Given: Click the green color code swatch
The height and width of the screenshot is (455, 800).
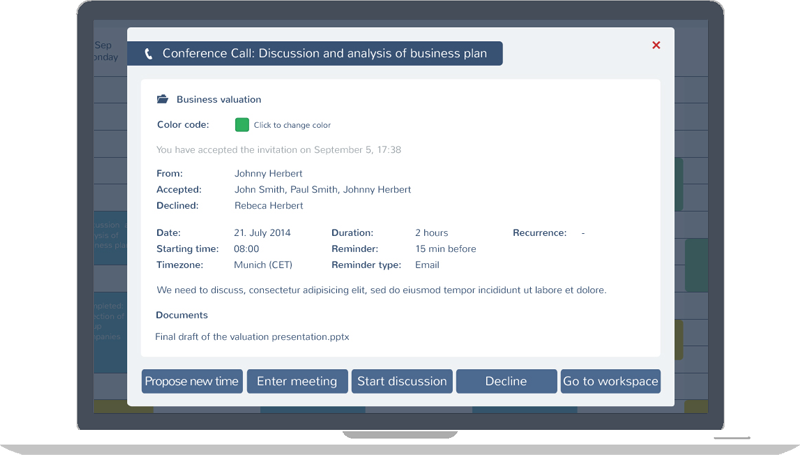Looking at the screenshot, I should [x=242, y=125].
